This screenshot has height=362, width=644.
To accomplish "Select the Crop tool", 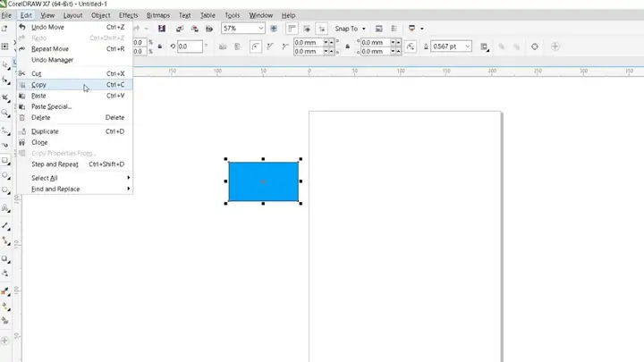I will click(5, 97).
